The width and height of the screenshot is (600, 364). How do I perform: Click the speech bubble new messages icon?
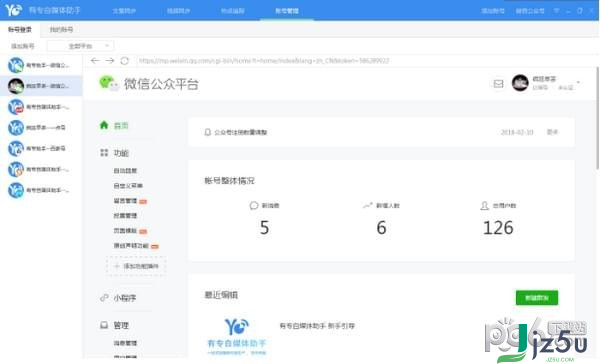(x=254, y=206)
